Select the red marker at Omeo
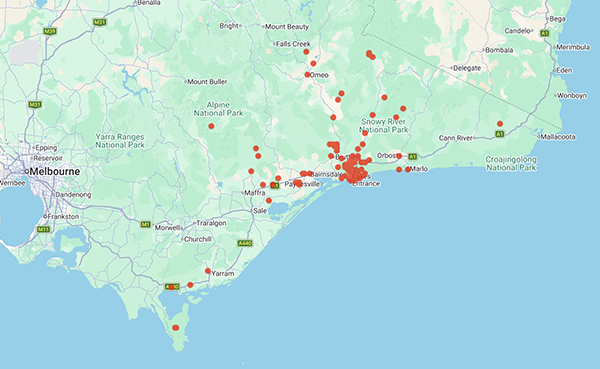600x369 pixels. 307,75
